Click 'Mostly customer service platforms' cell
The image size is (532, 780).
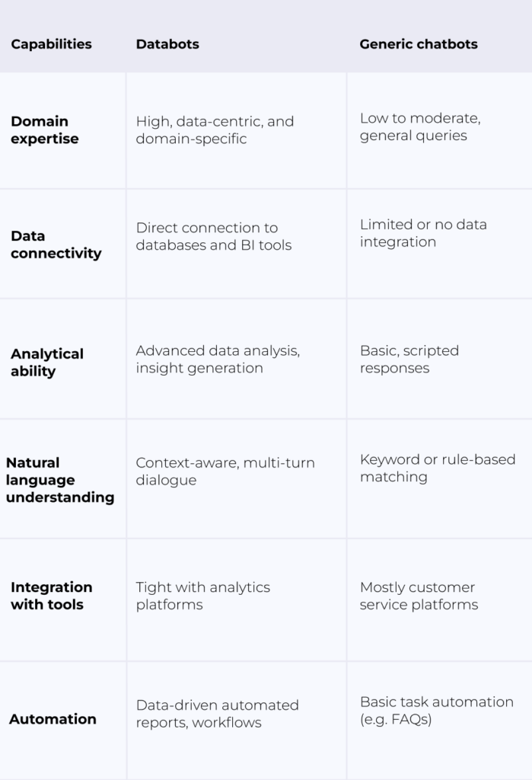click(x=419, y=596)
